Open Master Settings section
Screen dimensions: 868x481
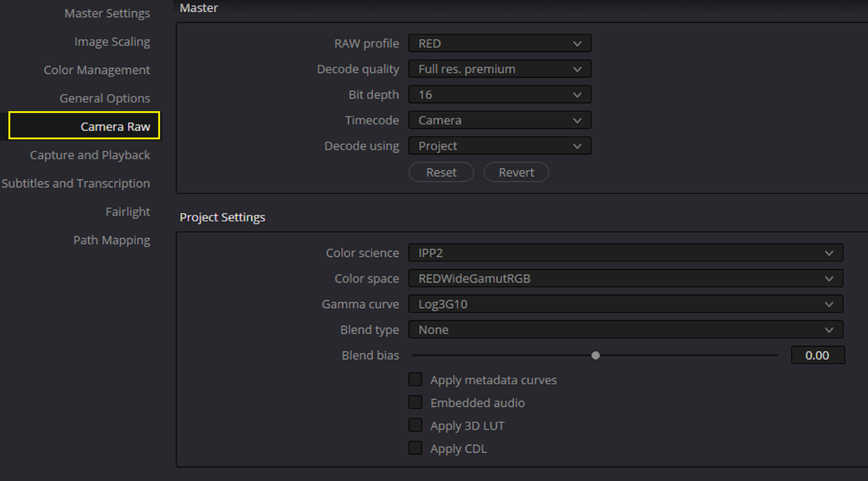[x=107, y=13]
